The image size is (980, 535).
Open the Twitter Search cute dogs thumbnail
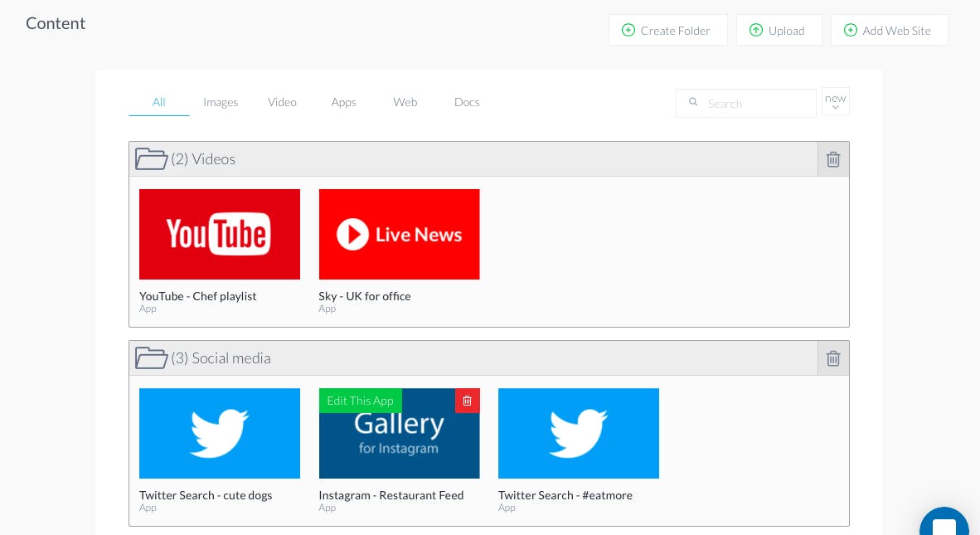coord(220,434)
